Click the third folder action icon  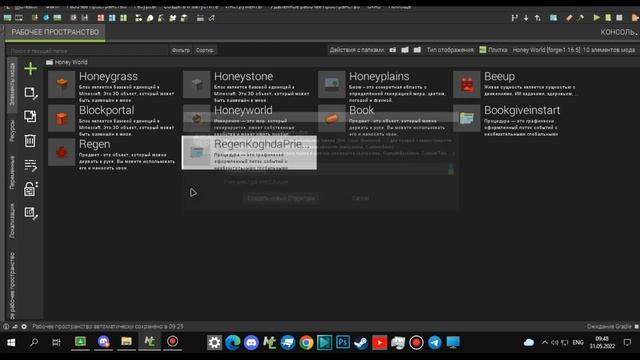[x=417, y=50]
